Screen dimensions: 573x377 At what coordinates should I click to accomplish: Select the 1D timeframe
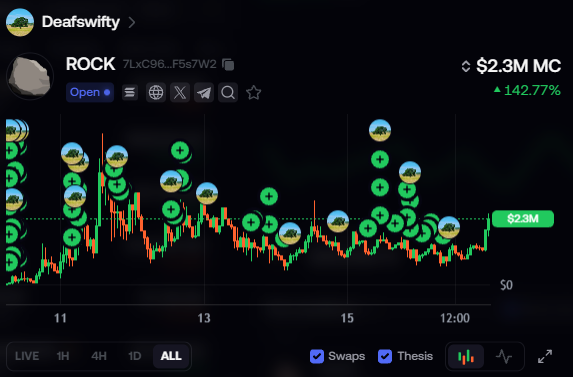134,356
